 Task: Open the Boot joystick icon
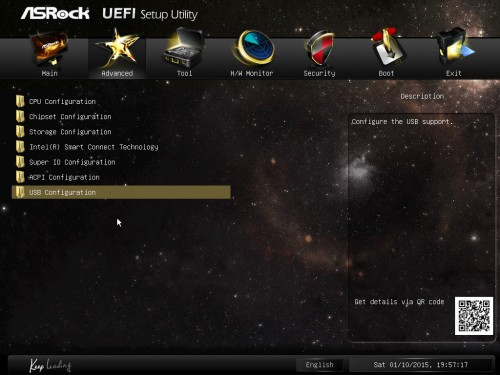387,48
